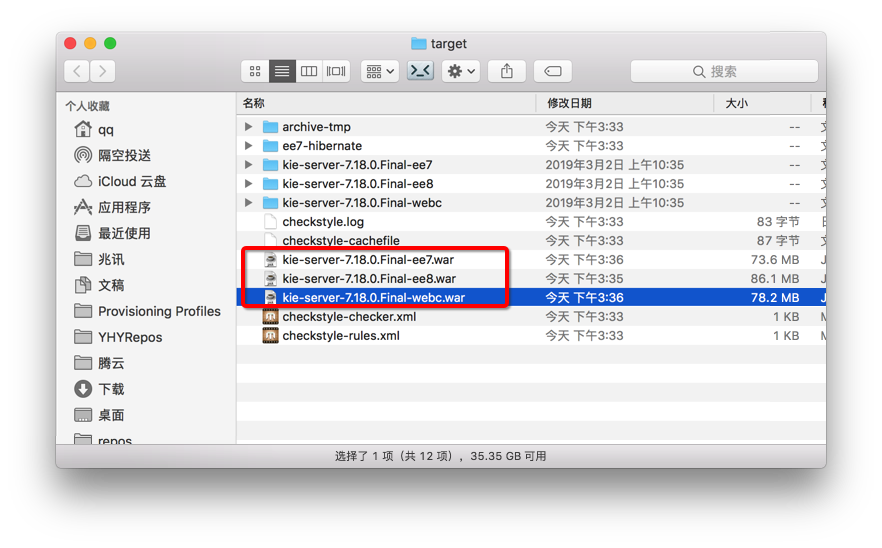Select the checkstyle.log file
Image resolution: width=882 pixels, height=548 pixels.
(x=323, y=222)
